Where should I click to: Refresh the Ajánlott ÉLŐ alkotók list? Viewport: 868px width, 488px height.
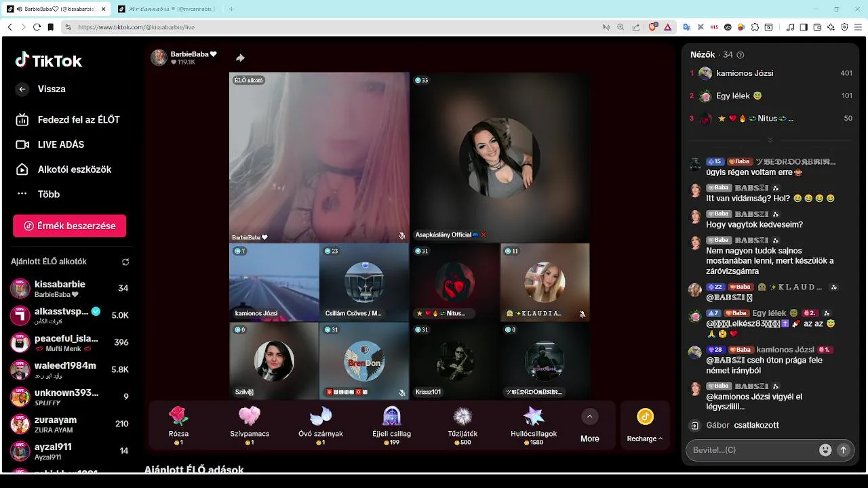(x=125, y=262)
